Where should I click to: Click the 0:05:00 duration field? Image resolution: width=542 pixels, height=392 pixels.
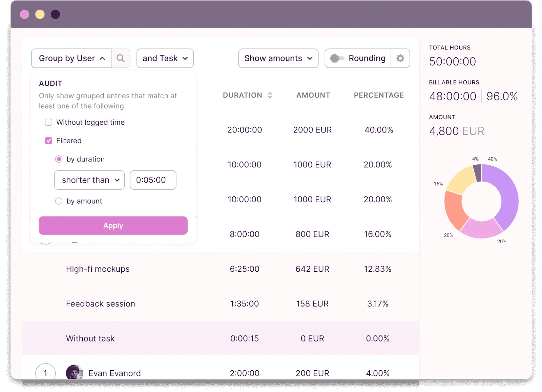tap(153, 180)
